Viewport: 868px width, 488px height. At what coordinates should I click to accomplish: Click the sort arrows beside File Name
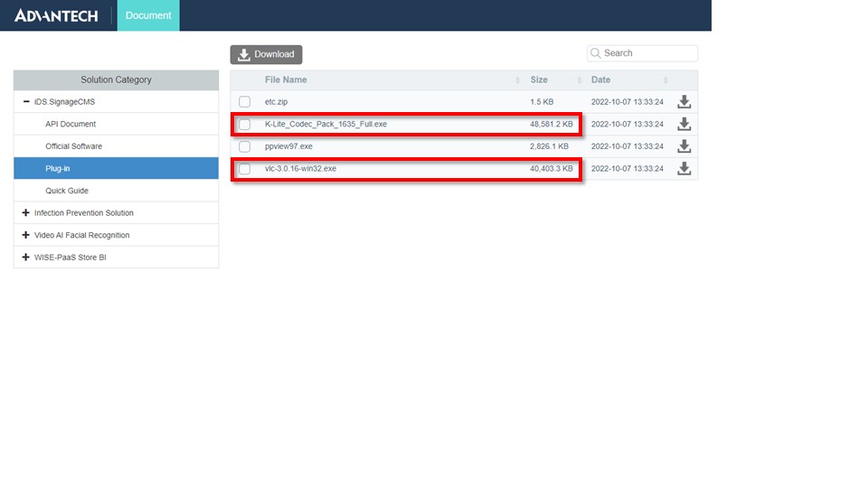[518, 80]
